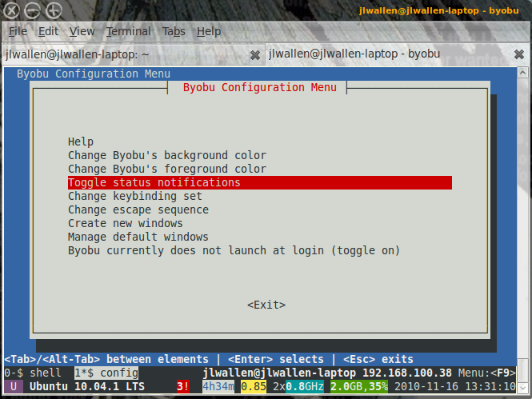The height and width of the screenshot is (399, 532).
Task: Toggle Byobu launch at login option
Action: click(x=234, y=251)
